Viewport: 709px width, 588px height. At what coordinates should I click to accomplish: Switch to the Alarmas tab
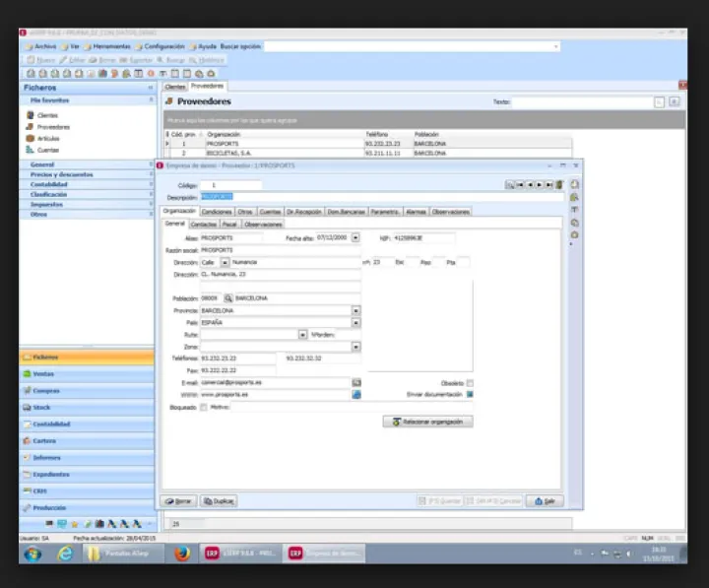click(416, 212)
